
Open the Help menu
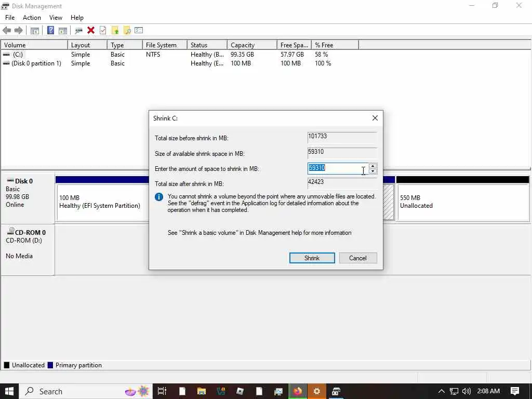(x=77, y=18)
